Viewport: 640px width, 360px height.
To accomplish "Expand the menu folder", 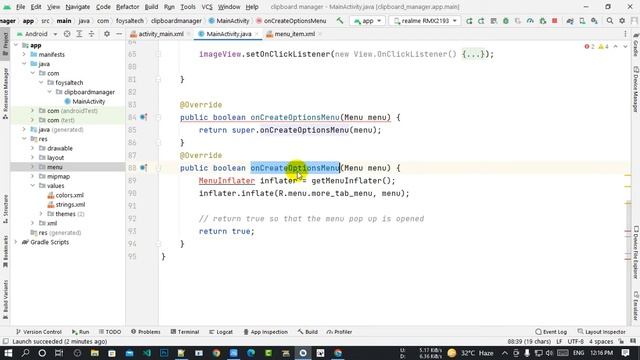I will pos(33,167).
